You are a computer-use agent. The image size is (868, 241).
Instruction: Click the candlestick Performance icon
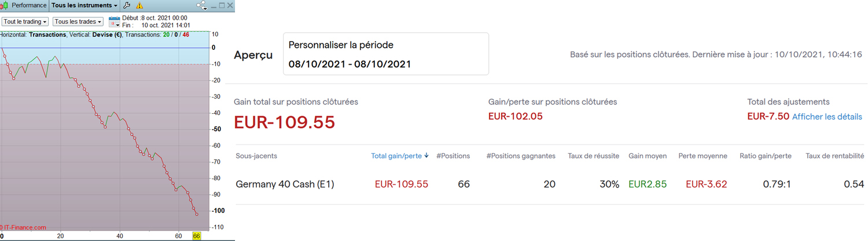point(5,5)
